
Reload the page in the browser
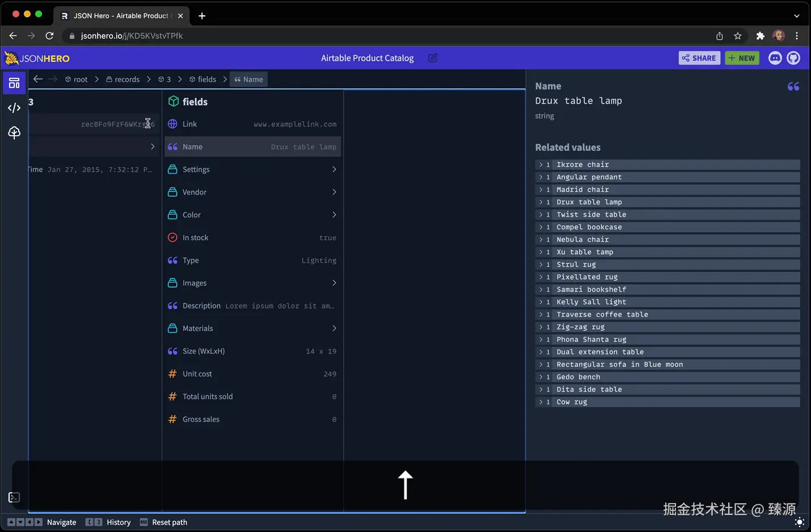[49, 36]
